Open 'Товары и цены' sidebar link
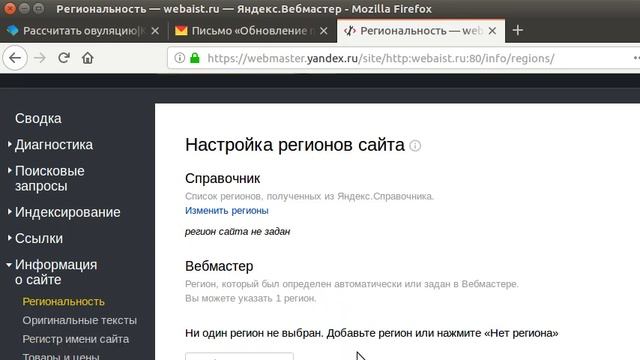Screen dimensions: 640x360 click(61, 356)
